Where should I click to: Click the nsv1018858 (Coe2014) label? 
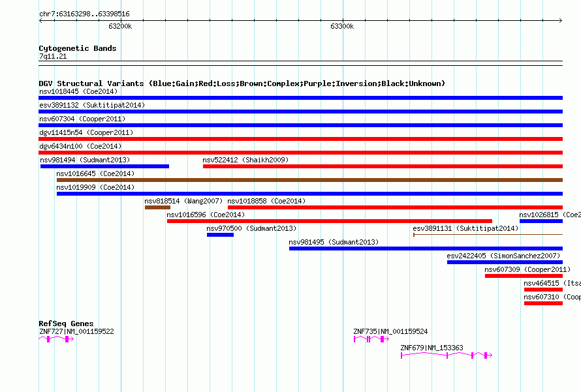coord(266,201)
